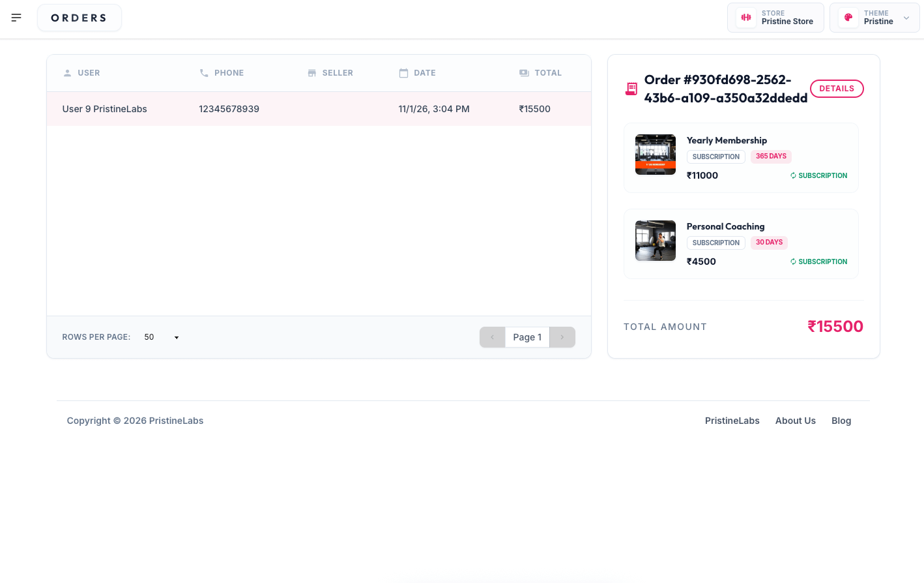Click the calendar icon beside DATE header
This screenshot has width=924, height=583.
coord(403,72)
